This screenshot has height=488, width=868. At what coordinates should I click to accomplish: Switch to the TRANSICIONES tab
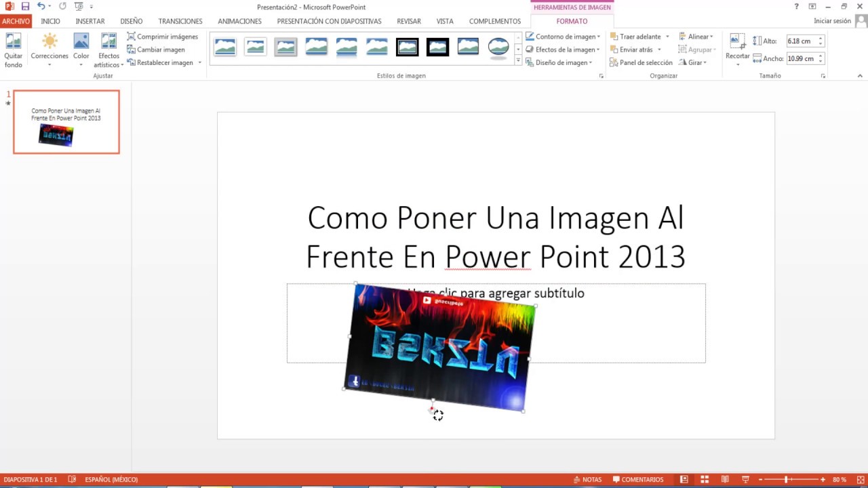180,21
